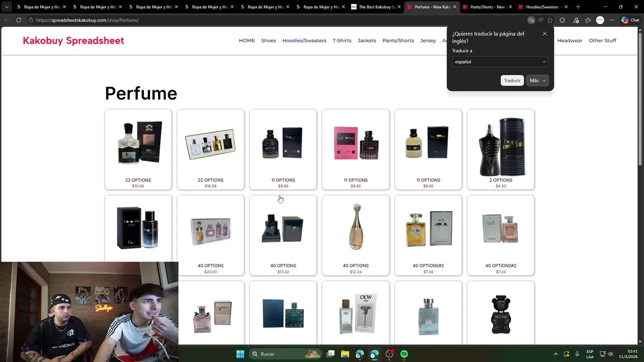This screenshot has height=362, width=644.
Task: Open the teal Versace-style perfume box
Action: point(283,314)
